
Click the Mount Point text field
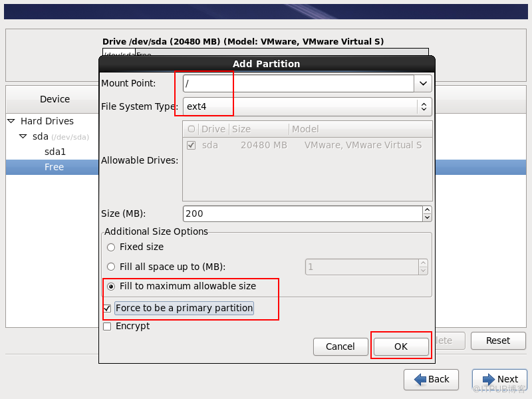click(x=298, y=83)
